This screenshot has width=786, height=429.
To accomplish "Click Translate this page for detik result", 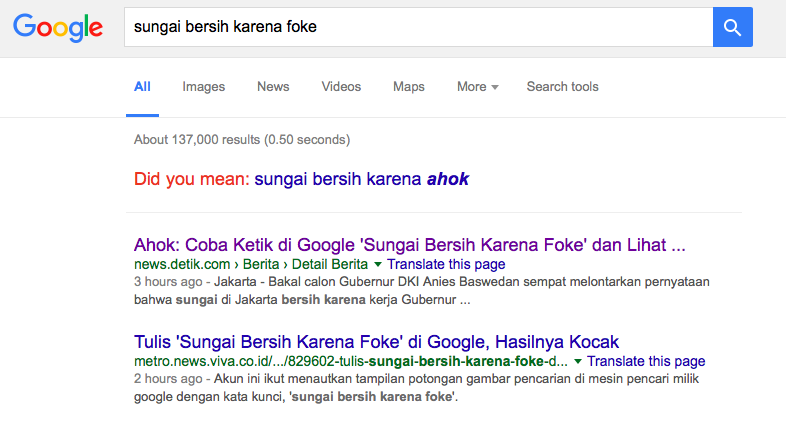I will click(x=446, y=265).
